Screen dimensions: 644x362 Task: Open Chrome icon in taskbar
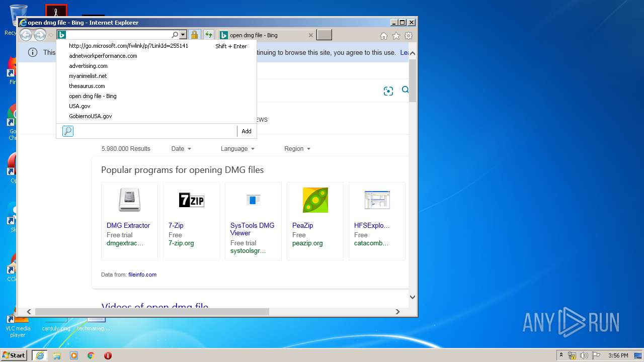pos(91,355)
